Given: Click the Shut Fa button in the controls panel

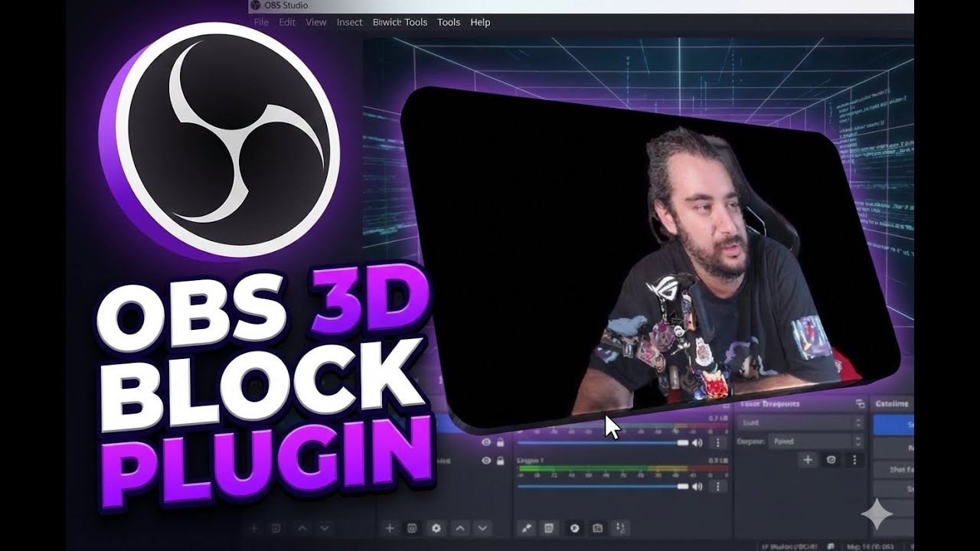Looking at the screenshot, I should (x=893, y=469).
